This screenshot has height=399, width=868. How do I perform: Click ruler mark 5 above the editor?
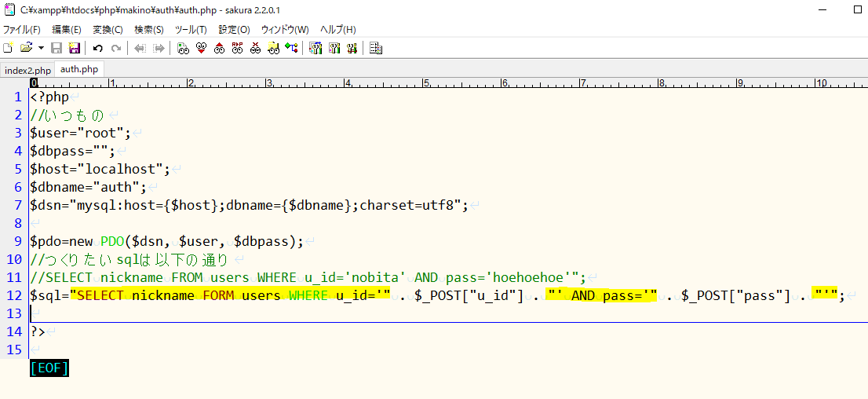click(x=426, y=83)
